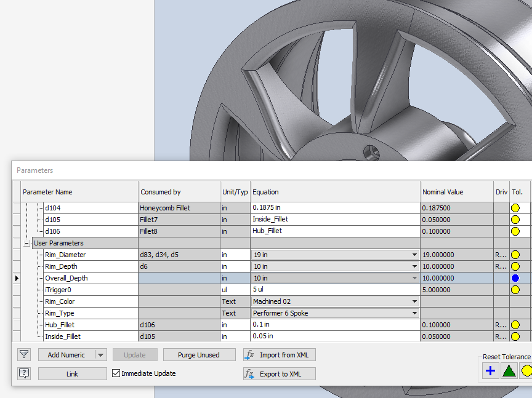Open the Add Numeric dropdown arrow
The width and height of the screenshot is (532, 398).
click(101, 355)
